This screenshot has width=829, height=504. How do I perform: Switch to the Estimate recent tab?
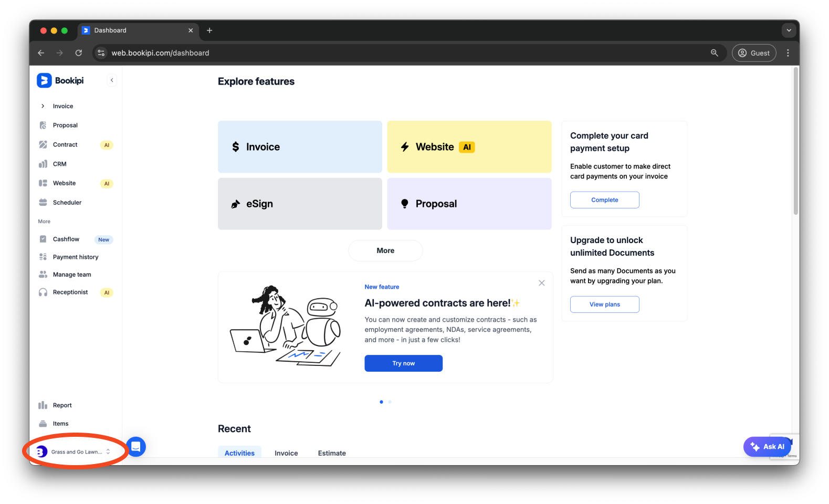tap(332, 453)
